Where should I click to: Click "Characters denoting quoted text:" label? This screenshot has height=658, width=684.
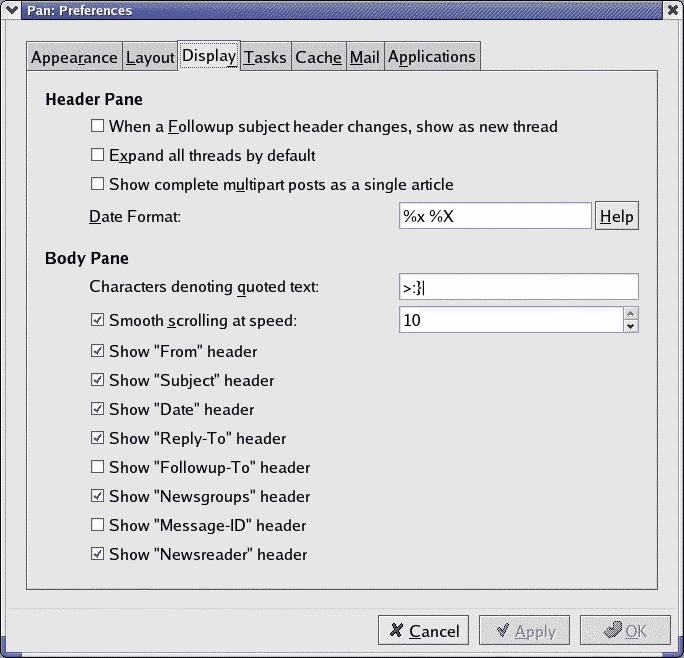pos(204,287)
